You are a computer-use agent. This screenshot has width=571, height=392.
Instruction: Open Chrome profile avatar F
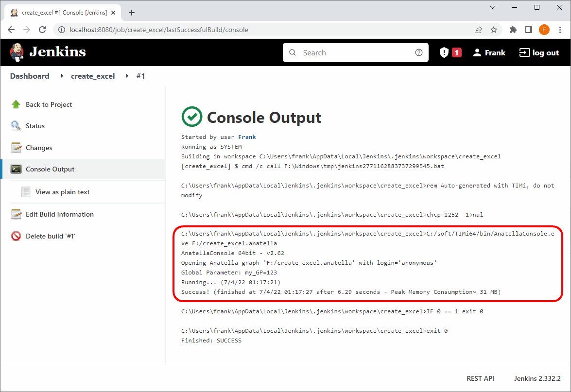pyautogui.click(x=544, y=30)
